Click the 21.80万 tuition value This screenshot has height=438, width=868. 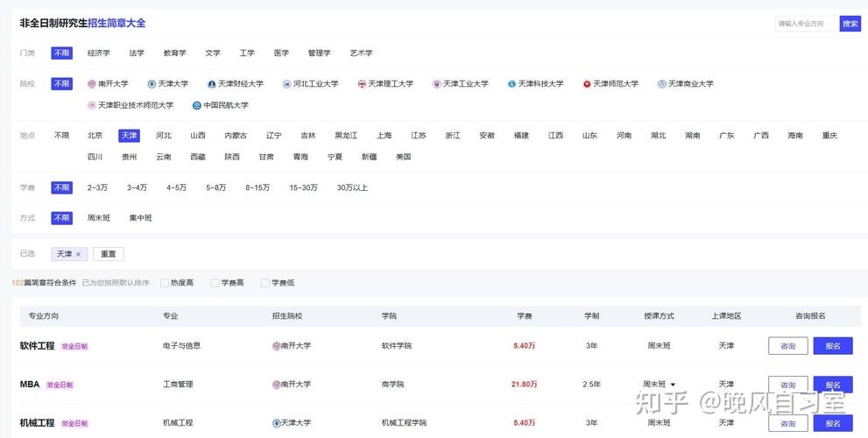[x=525, y=385]
